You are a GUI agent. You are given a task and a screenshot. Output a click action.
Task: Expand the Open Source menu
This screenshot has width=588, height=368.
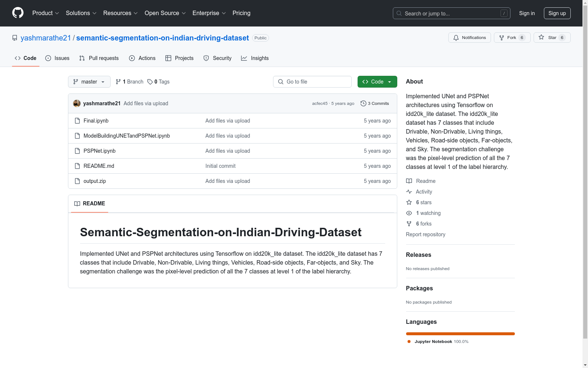click(x=165, y=13)
